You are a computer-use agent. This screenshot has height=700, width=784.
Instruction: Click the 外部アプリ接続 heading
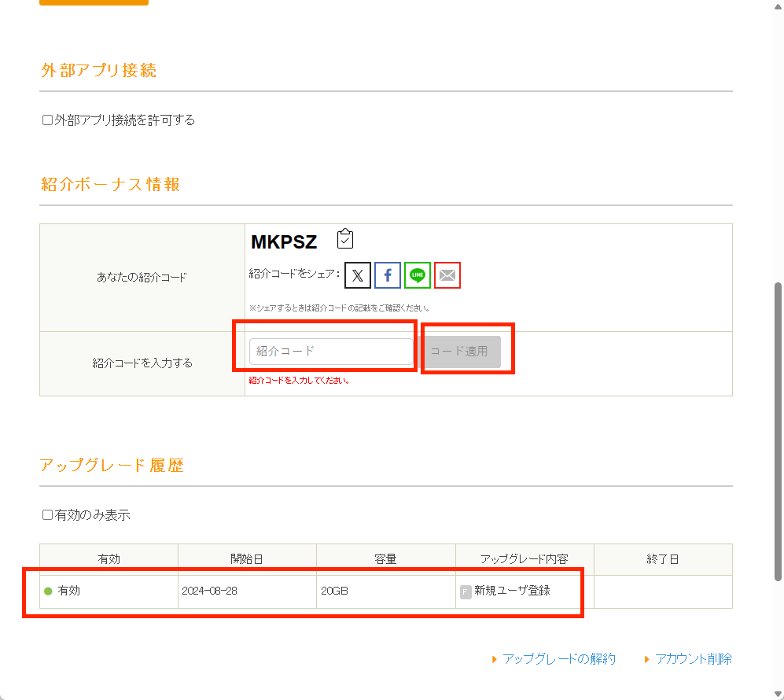click(x=98, y=71)
